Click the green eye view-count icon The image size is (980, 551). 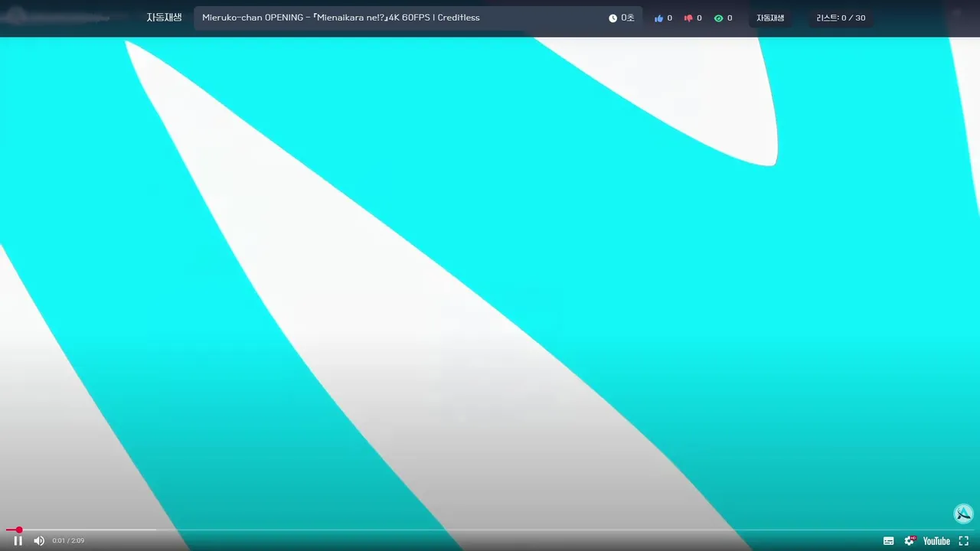pyautogui.click(x=718, y=18)
